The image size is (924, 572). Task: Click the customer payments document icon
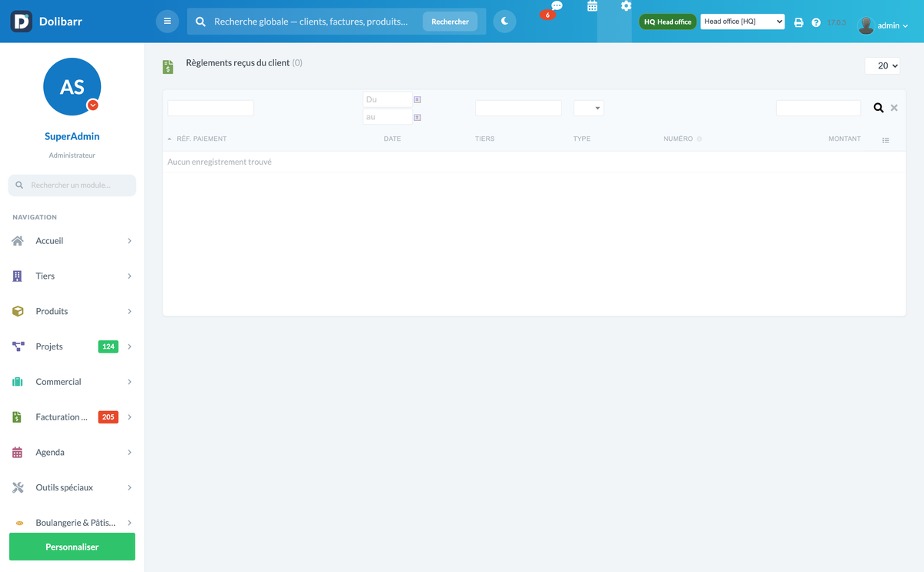(x=168, y=67)
